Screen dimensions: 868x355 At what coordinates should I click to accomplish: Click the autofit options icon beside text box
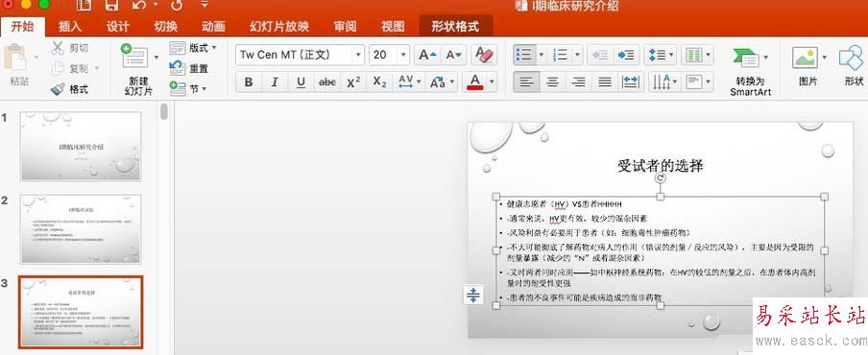473,295
